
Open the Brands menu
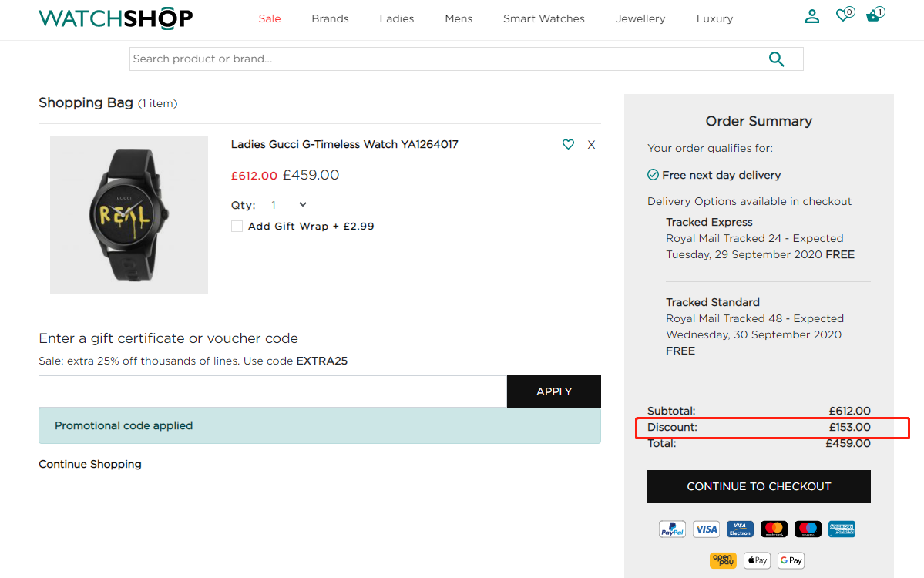tap(330, 18)
